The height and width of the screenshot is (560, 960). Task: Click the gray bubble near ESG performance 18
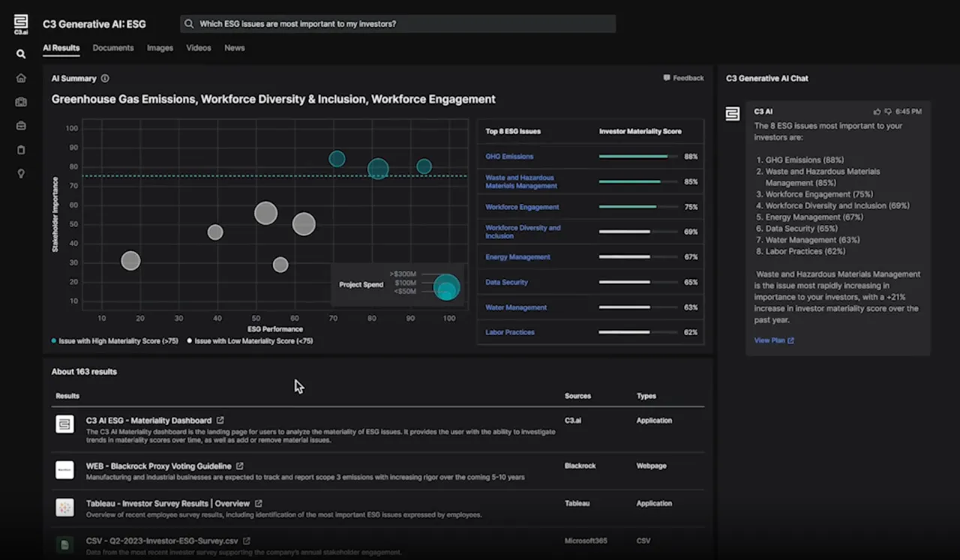[130, 261]
